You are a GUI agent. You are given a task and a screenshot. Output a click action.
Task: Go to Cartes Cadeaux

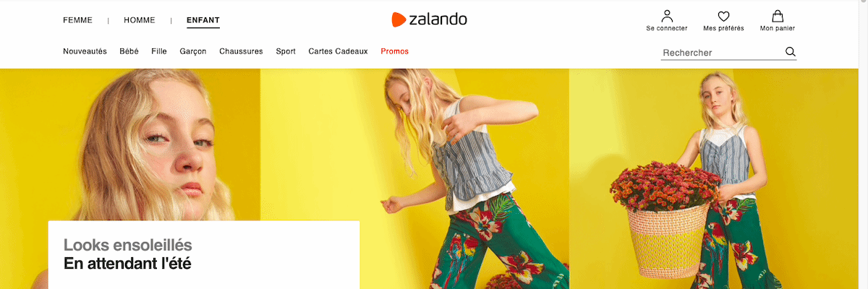[338, 51]
